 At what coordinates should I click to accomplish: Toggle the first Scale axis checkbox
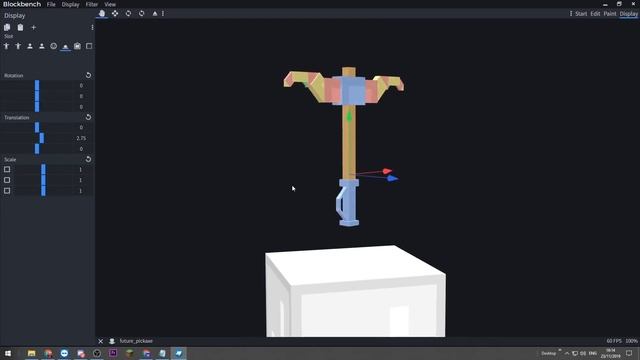(x=7, y=169)
